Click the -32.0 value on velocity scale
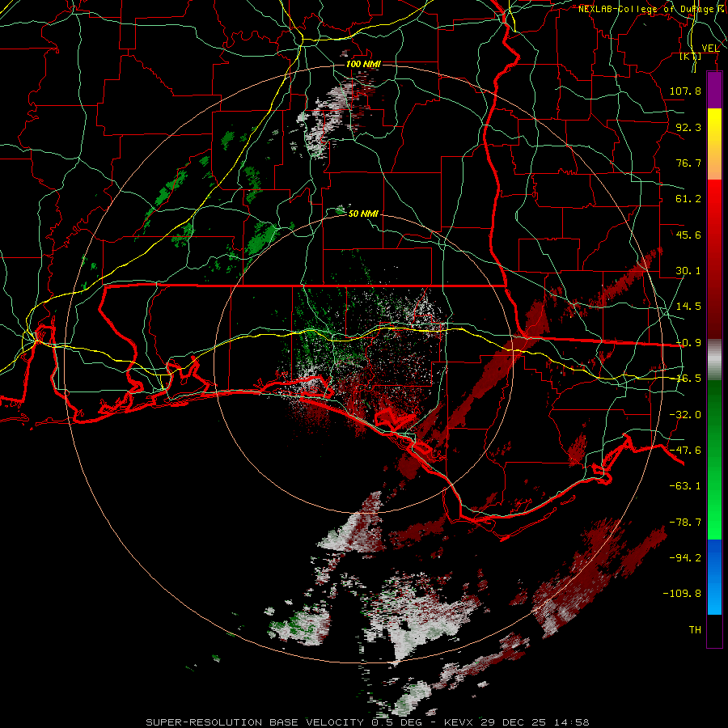728x728 pixels. (685, 415)
